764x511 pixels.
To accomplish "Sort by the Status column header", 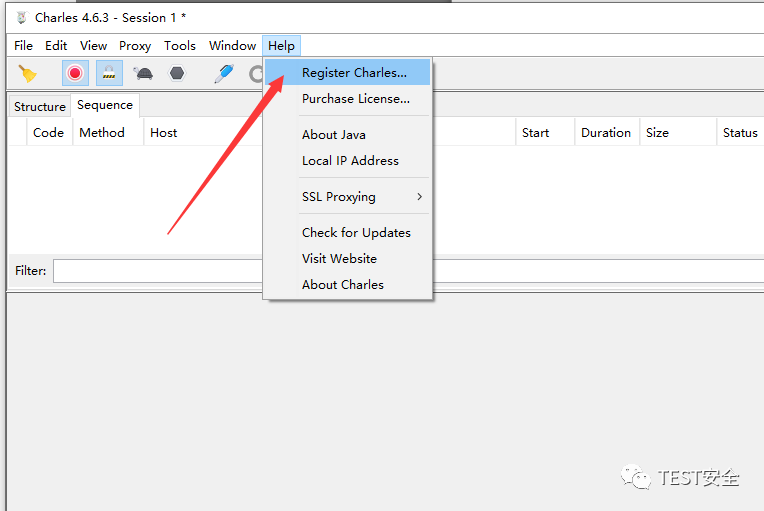I will click(740, 132).
